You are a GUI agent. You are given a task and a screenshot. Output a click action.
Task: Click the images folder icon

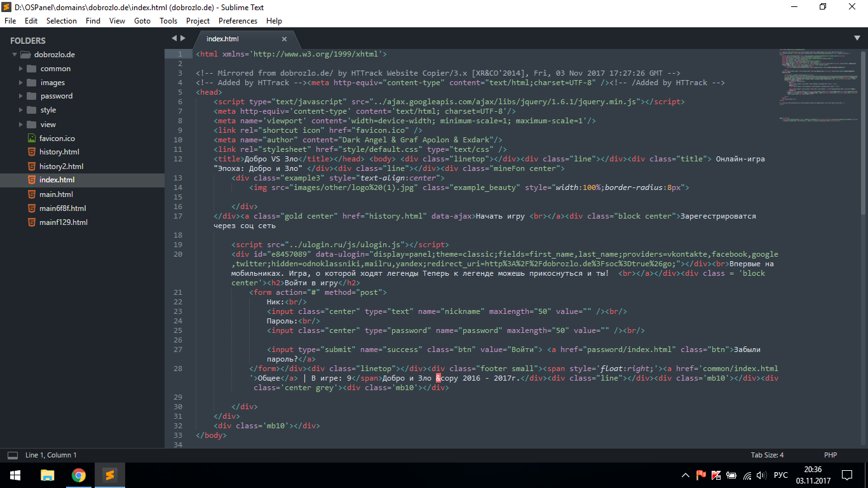click(x=31, y=83)
